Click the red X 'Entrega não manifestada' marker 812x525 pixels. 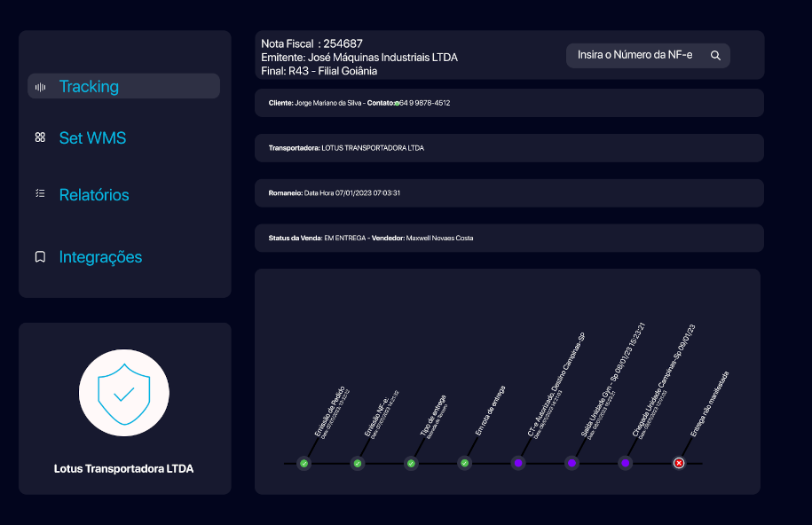point(679,463)
